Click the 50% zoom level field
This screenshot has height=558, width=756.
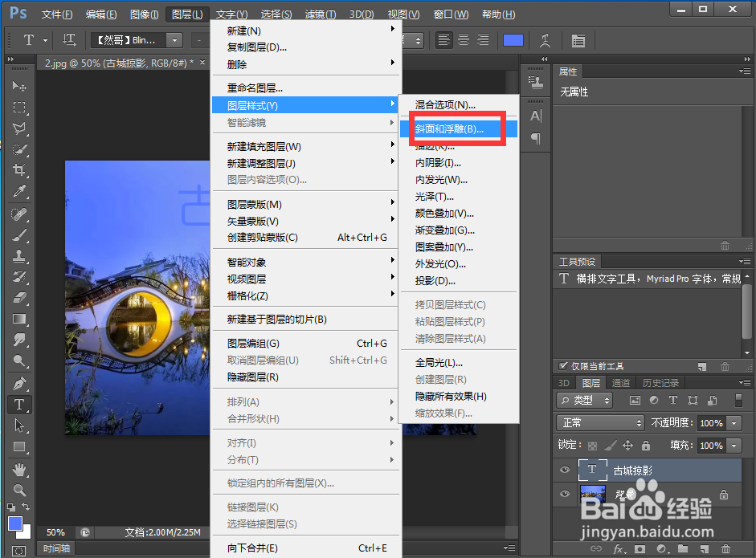[x=55, y=532]
